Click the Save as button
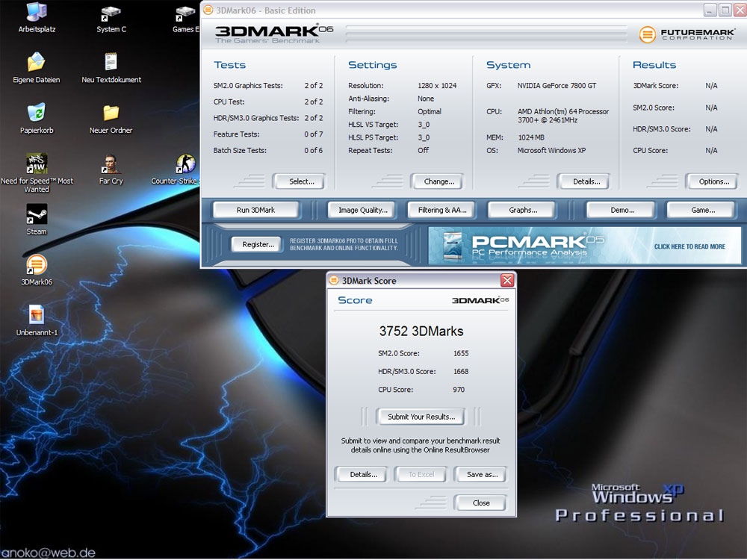The image size is (747, 560). click(x=481, y=474)
